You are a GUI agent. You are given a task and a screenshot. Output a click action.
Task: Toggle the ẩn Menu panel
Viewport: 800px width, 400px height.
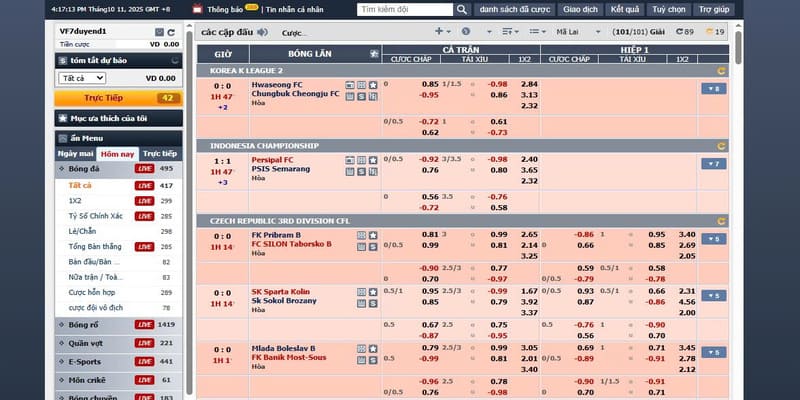(118, 138)
